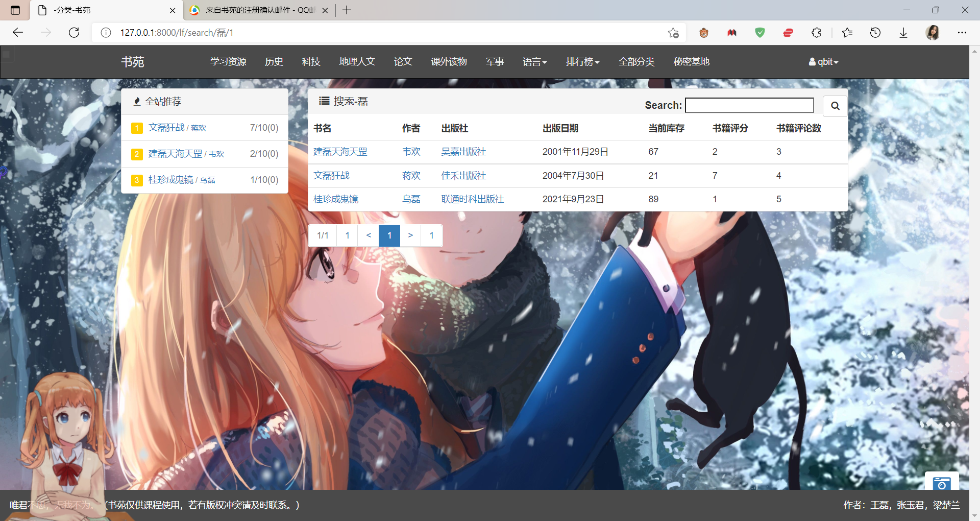
Task: Open the green shield extension
Action: coord(760,33)
